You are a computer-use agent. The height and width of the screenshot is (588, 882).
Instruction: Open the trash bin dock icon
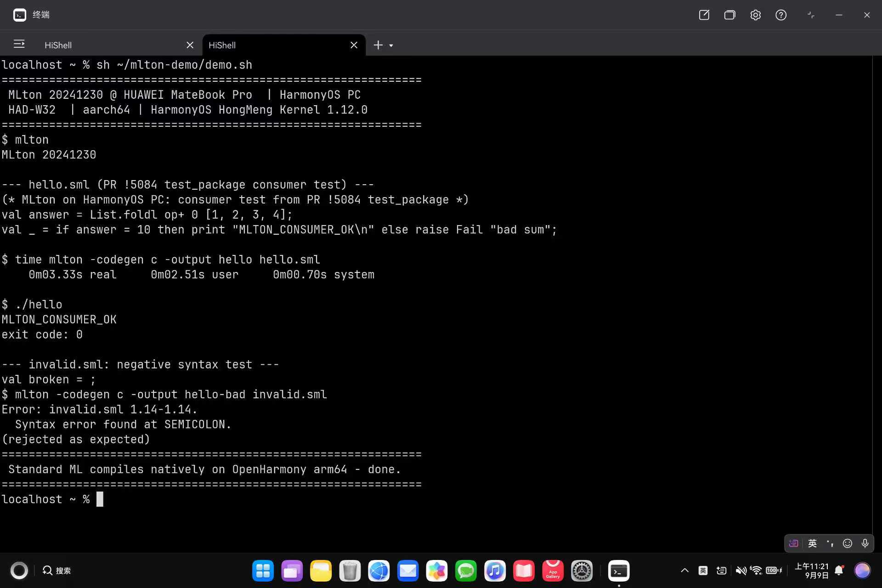point(350,571)
